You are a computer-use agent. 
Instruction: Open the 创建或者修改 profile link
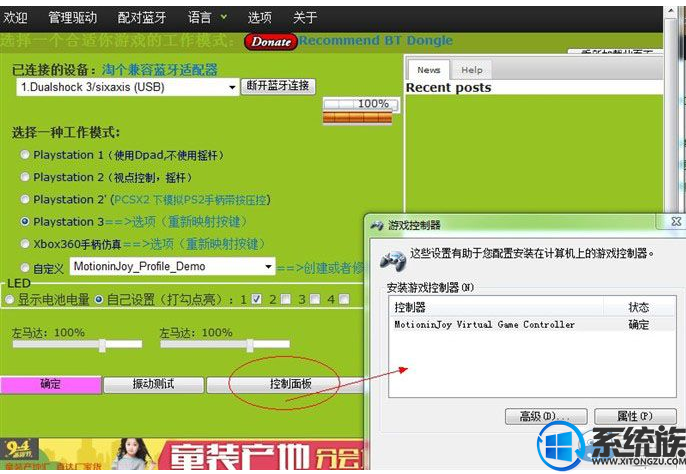click(x=320, y=267)
